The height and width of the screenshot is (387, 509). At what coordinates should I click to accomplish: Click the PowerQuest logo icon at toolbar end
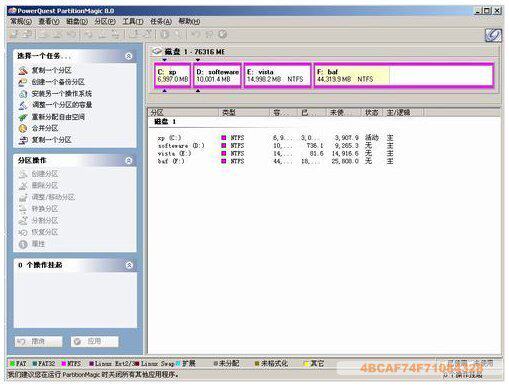point(493,35)
